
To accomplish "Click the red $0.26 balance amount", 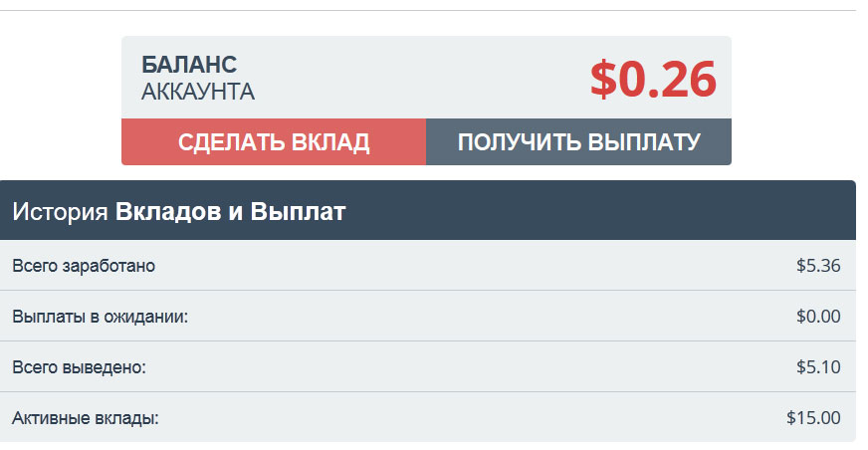I will (x=653, y=80).
